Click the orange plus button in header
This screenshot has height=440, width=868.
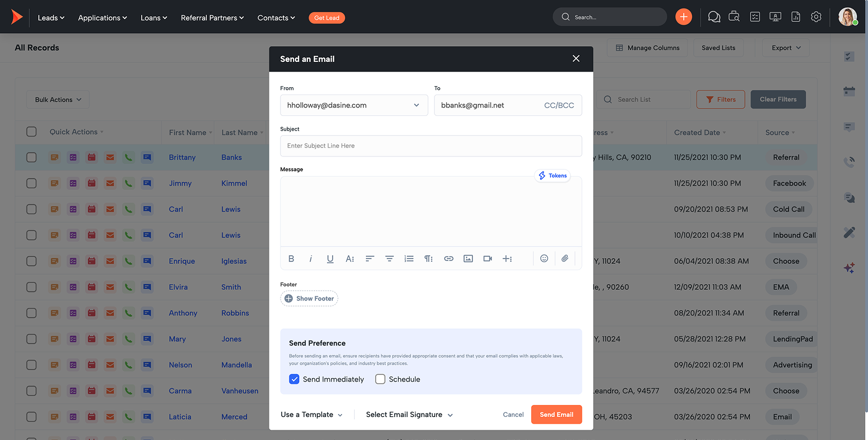[x=684, y=17]
